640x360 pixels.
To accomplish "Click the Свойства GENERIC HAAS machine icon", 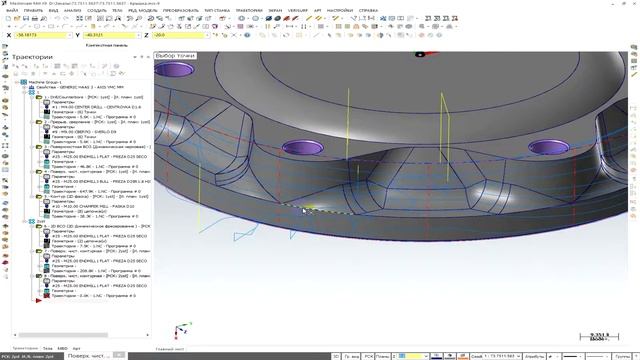I will coord(31,87).
